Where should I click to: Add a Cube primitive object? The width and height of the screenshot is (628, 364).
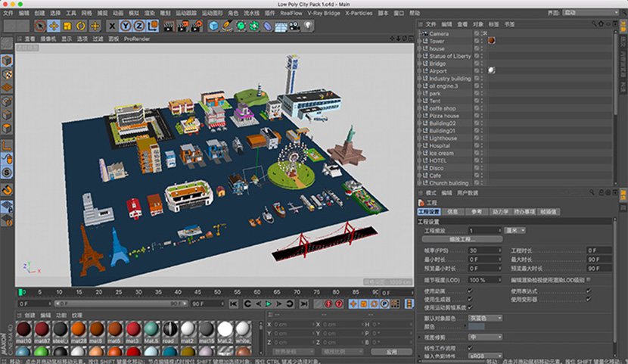click(x=214, y=26)
